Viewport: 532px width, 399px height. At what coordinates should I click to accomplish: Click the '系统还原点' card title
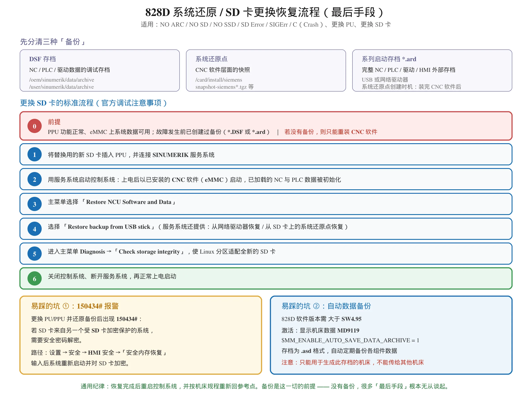pos(211,59)
